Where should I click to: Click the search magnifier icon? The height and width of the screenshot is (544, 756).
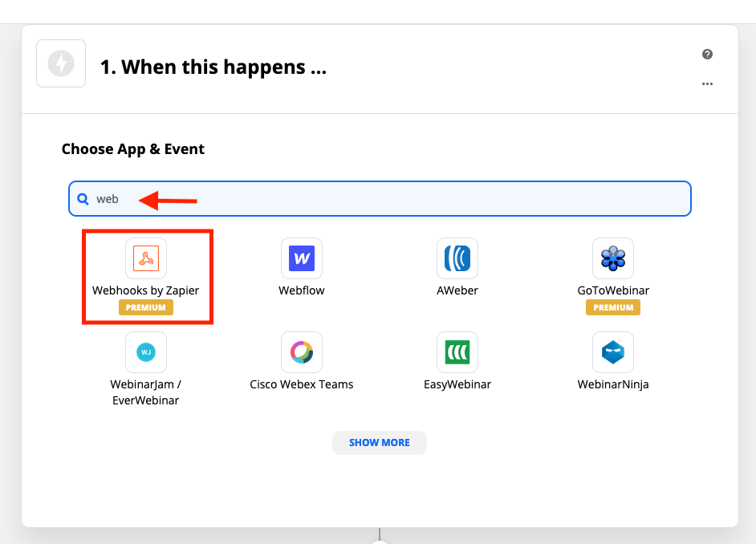click(x=83, y=199)
